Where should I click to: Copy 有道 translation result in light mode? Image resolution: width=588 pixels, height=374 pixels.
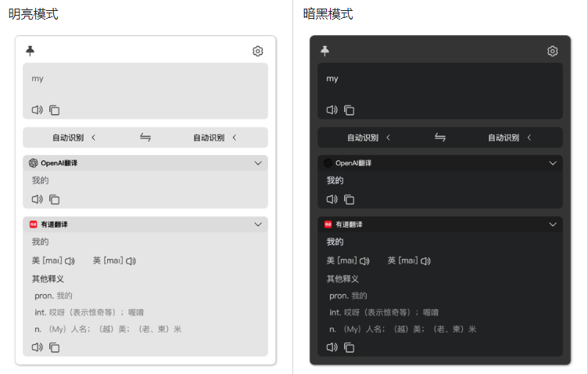tap(55, 347)
